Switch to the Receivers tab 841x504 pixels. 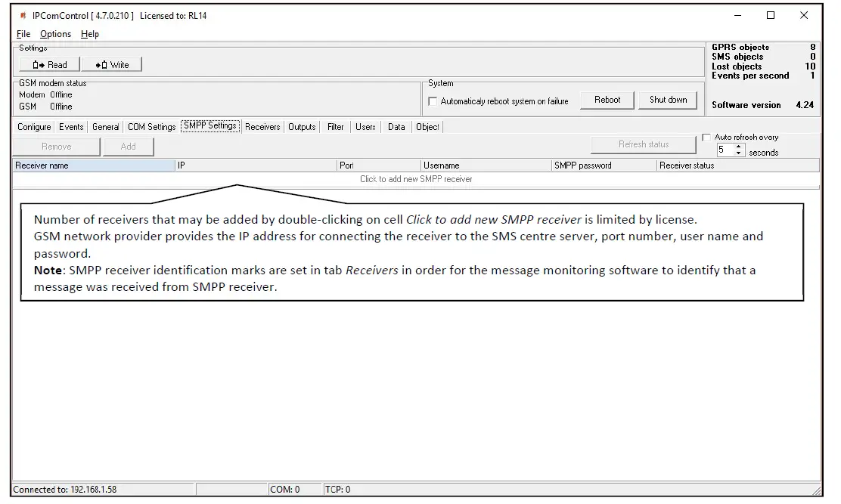point(262,127)
